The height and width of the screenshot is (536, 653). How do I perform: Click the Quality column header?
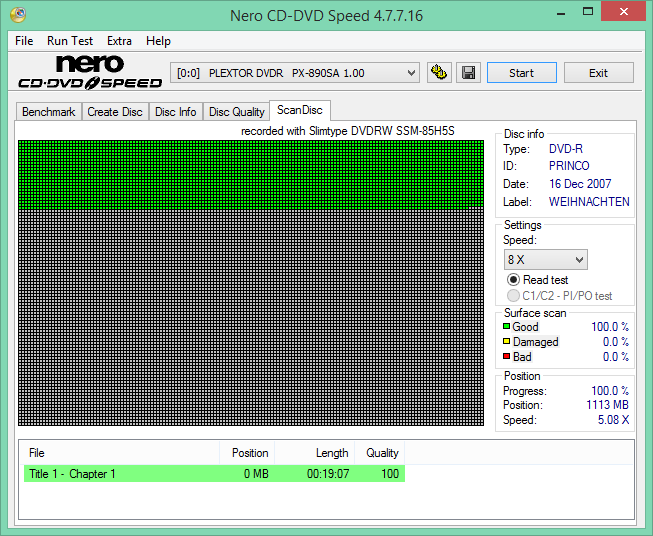point(379,453)
